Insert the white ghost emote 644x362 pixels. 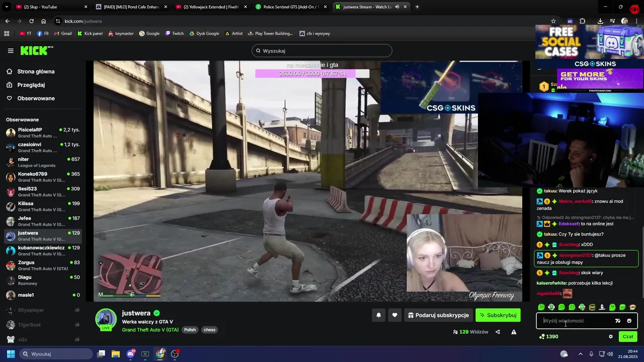(x=602, y=307)
